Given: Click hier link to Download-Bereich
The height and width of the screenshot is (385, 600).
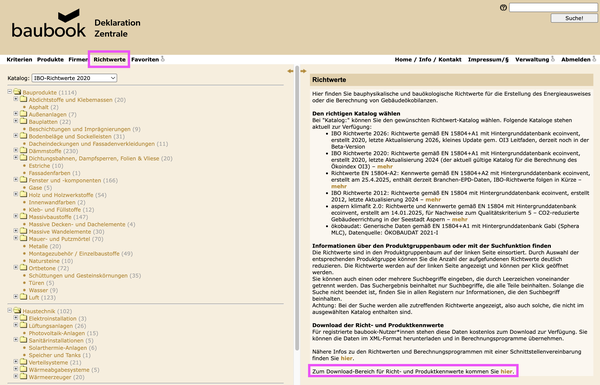Looking at the screenshot, I should 506,371.
